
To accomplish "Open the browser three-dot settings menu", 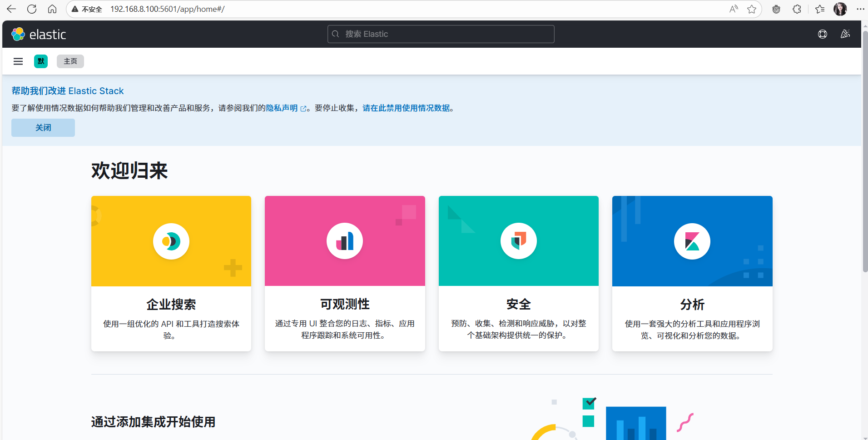I will 861,9.
